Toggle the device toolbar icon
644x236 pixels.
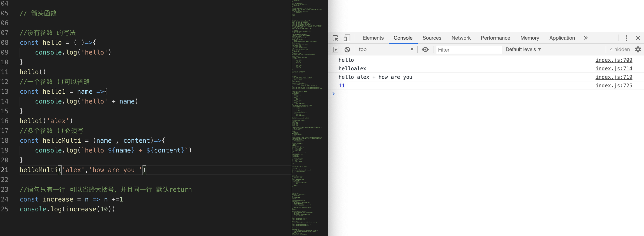346,38
